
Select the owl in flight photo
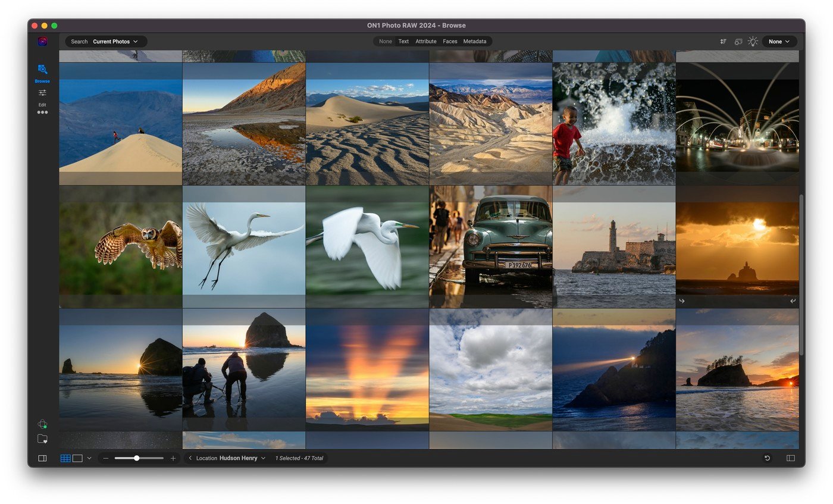[121, 247]
